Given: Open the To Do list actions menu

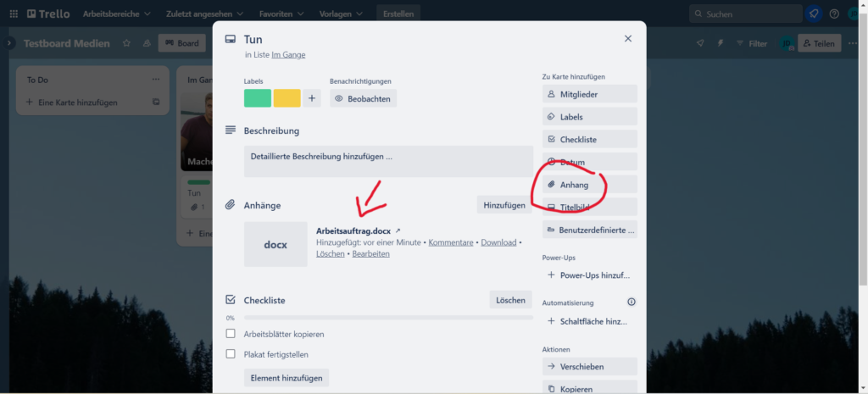Looking at the screenshot, I should click(156, 80).
